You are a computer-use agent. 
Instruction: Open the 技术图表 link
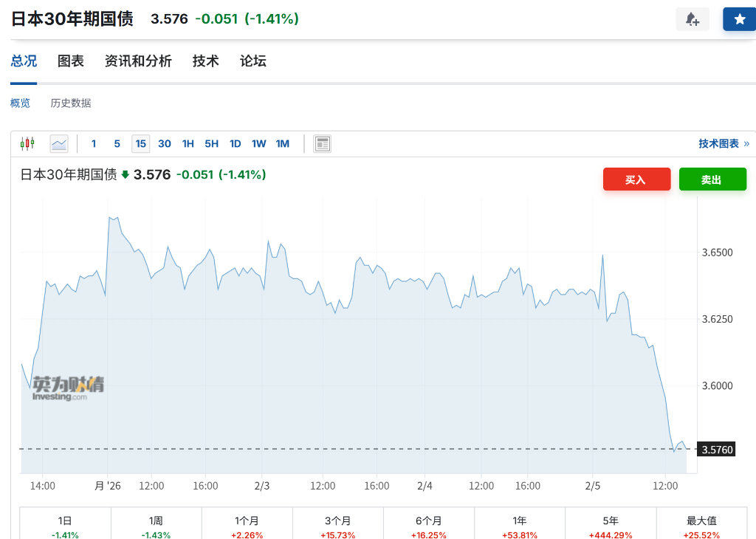pos(719,143)
